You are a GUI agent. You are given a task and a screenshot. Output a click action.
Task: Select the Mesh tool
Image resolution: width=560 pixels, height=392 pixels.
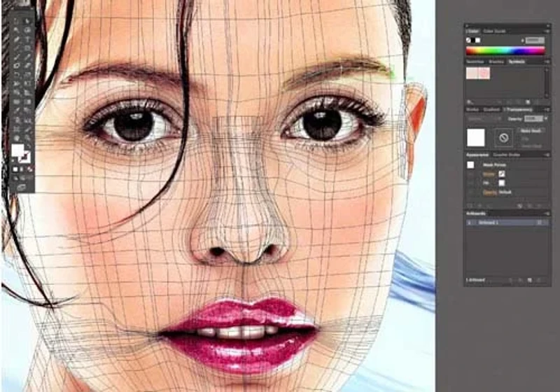tap(16, 101)
